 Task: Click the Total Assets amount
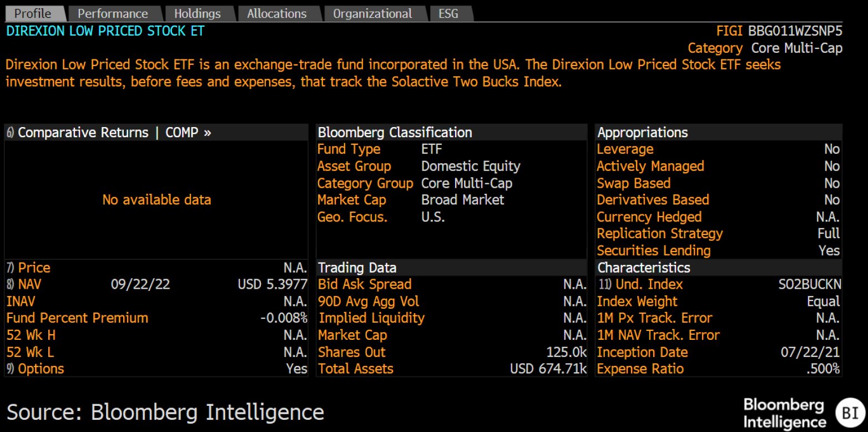click(x=548, y=369)
